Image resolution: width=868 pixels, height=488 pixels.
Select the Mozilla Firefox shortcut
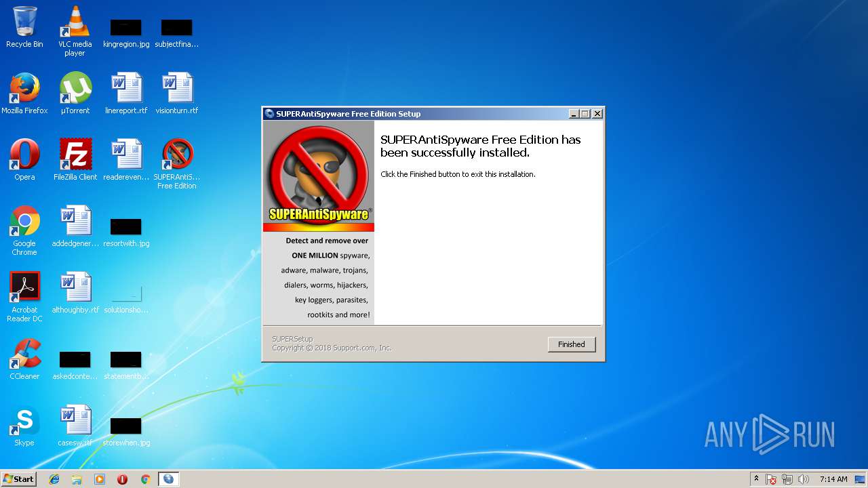[24, 94]
